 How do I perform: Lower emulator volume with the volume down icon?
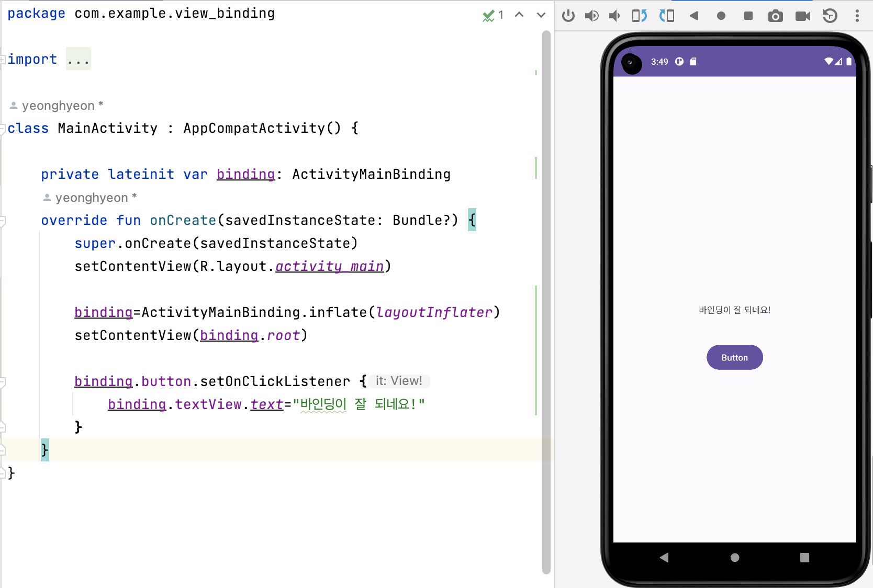click(x=614, y=16)
